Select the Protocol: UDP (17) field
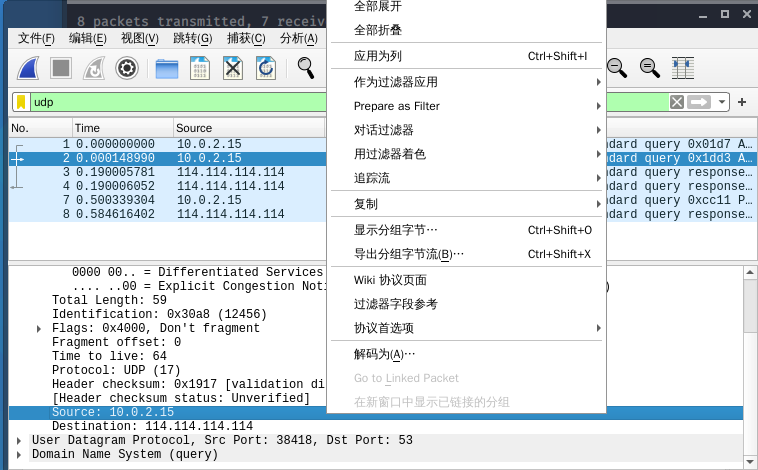Viewport: 758px width, 470px height. pyautogui.click(x=116, y=370)
